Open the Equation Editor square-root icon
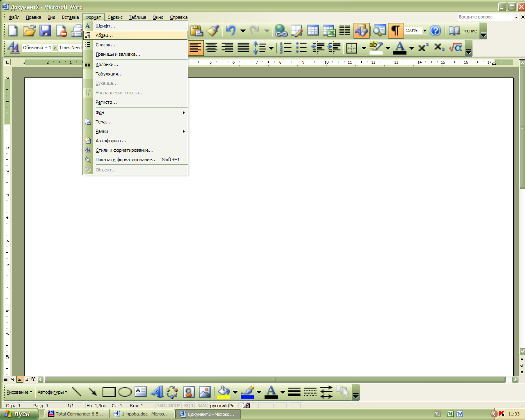Image resolution: width=525 pixels, height=420 pixels. tap(456, 48)
